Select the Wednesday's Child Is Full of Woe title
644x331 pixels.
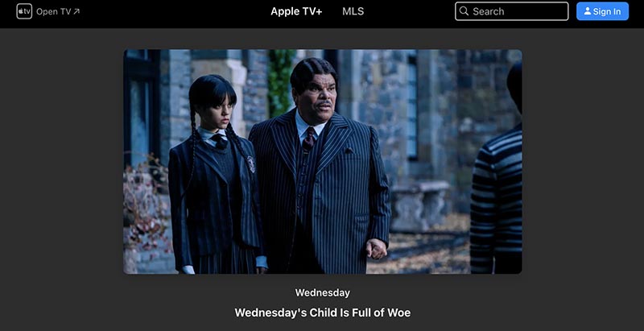(323, 312)
